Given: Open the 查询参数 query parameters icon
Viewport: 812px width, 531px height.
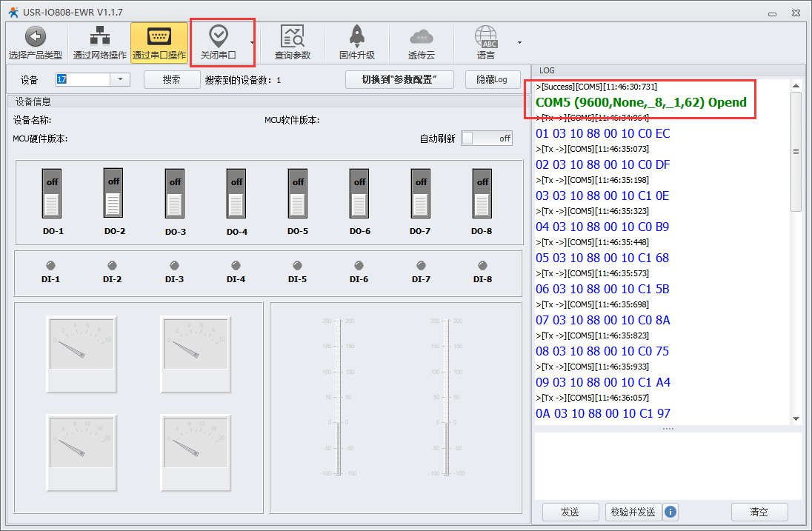Looking at the screenshot, I should click(x=293, y=36).
